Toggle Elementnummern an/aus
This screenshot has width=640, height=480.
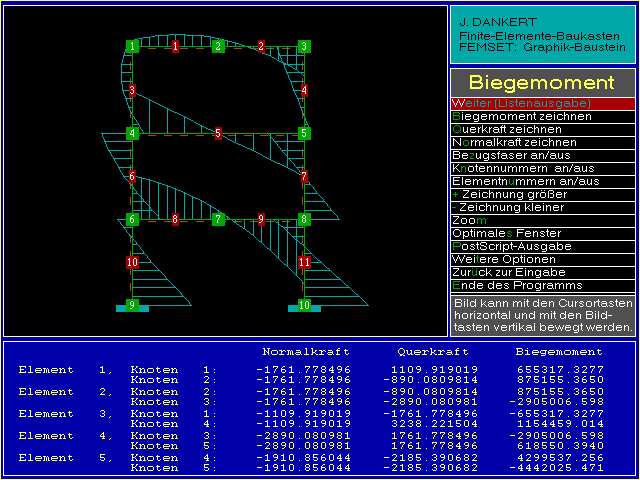543,181
